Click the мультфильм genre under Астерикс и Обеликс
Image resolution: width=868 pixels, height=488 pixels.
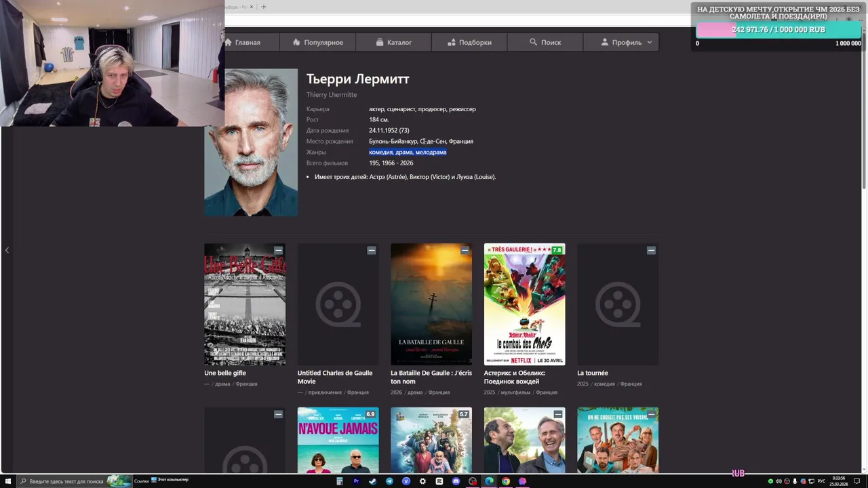click(515, 392)
